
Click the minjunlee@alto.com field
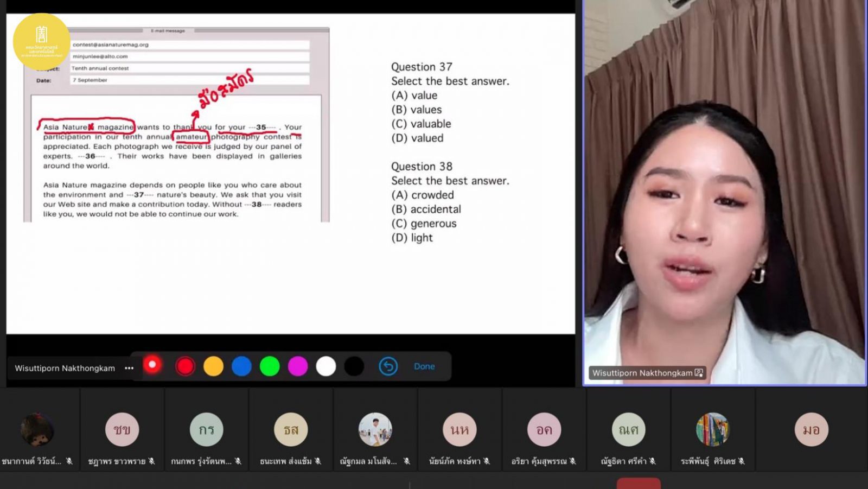(190, 56)
